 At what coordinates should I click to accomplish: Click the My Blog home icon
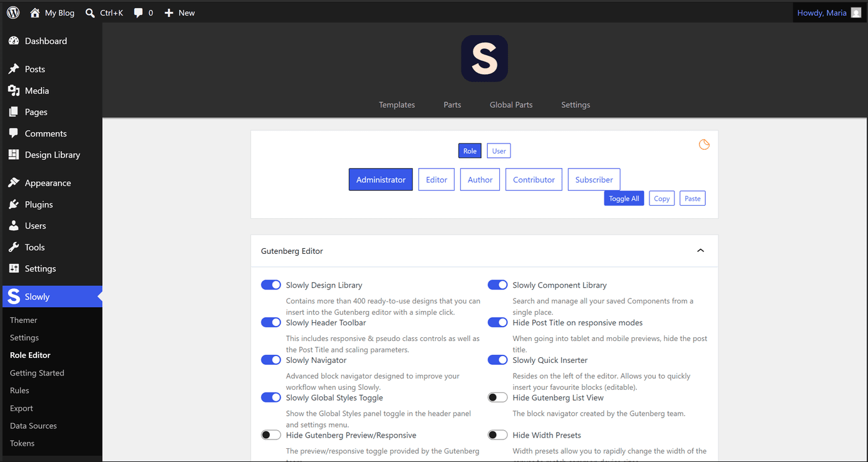(35, 13)
